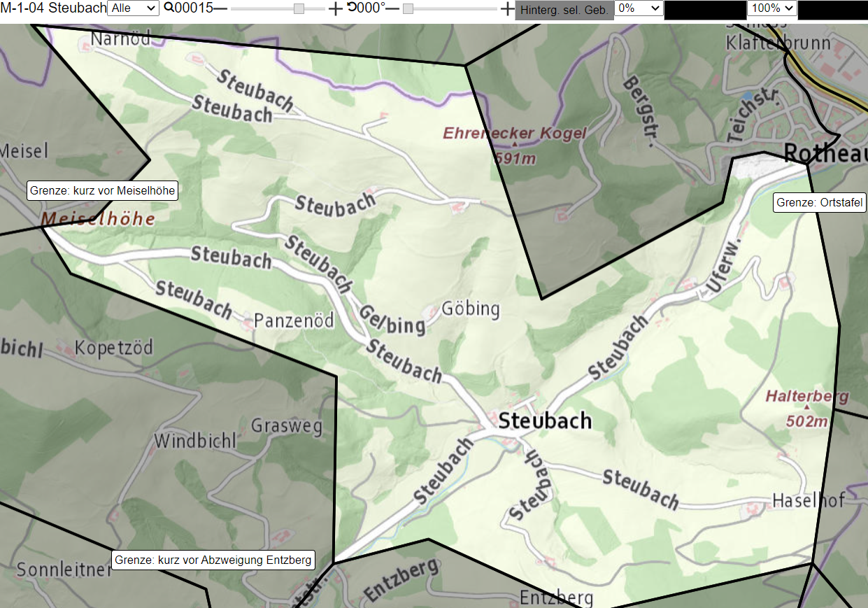Click the zoom-in plus icon

[x=336, y=8]
